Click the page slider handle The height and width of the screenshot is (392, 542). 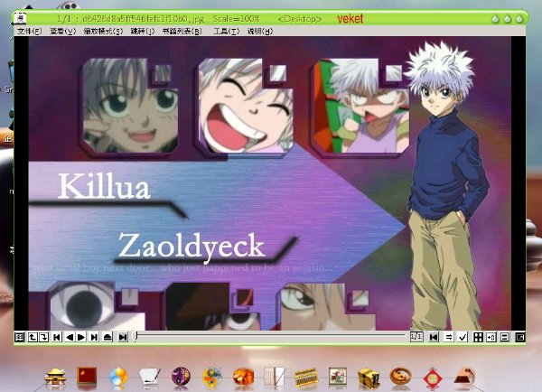pyautogui.click(x=137, y=336)
